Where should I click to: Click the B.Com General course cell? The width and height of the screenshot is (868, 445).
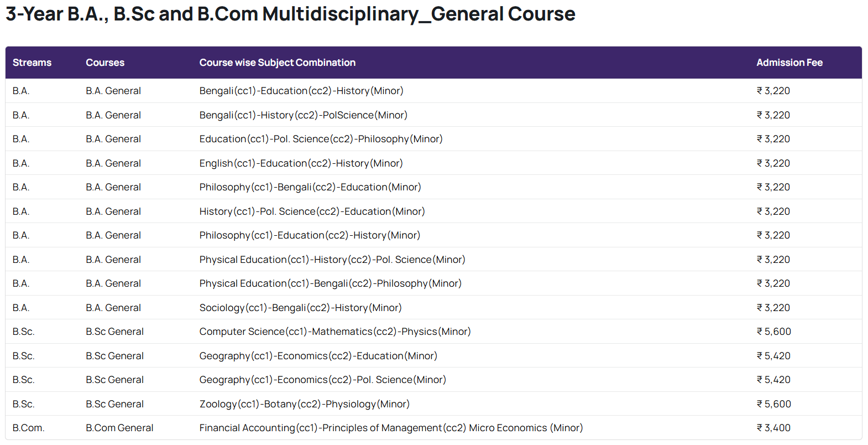(x=119, y=428)
